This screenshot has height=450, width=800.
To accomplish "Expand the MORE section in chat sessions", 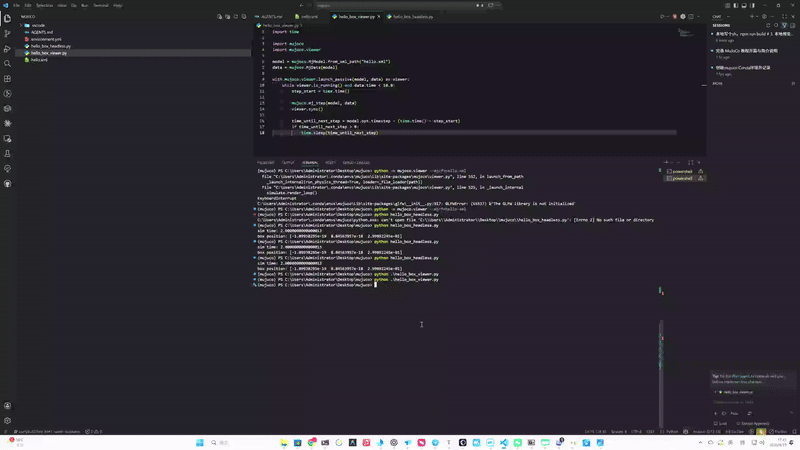I will [x=718, y=83].
